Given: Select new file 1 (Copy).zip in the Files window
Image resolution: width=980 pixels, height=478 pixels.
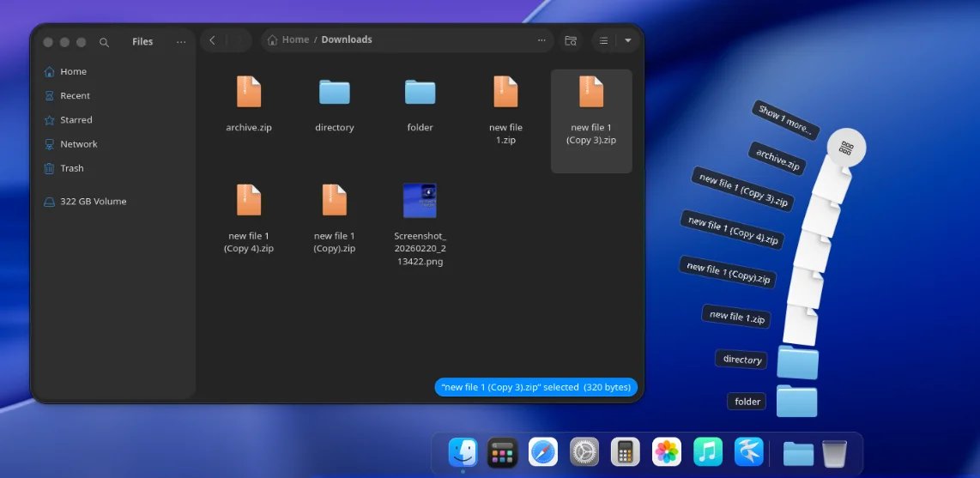Looking at the screenshot, I should pyautogui.click(x=335, y=200).
